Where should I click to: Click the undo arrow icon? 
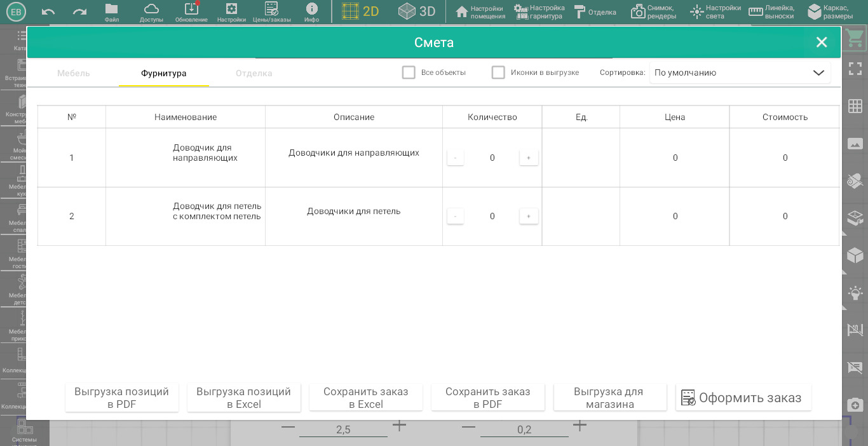point(48,11)
